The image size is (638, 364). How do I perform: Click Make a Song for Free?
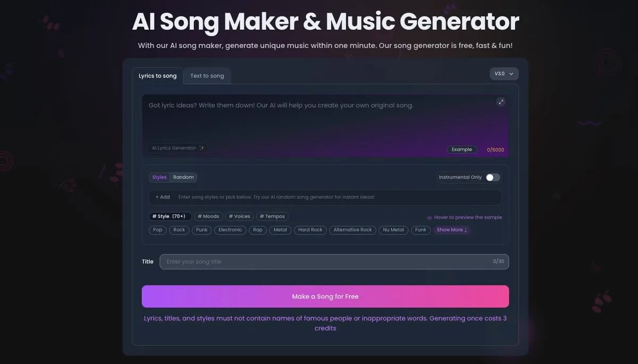point(325,297)
